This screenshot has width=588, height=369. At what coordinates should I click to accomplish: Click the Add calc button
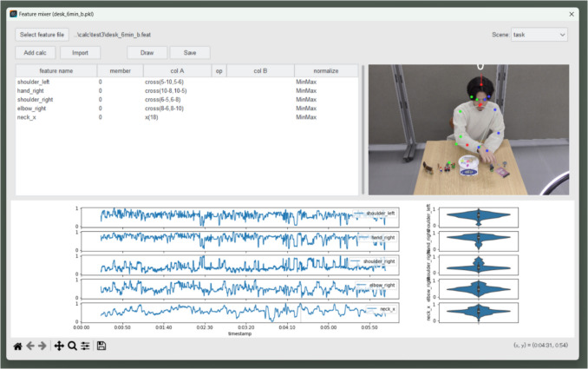(36, 53)
